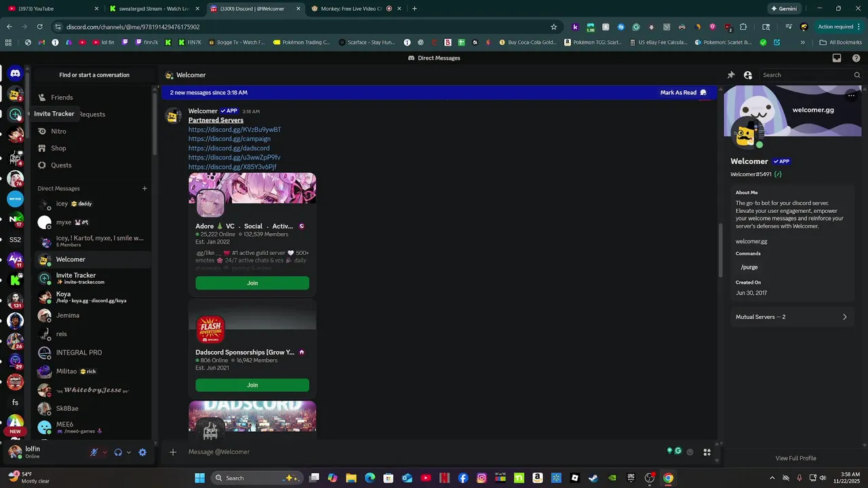This screenshot has width=868, height=488.
Task: Open Chrome from the taskbar
Action: 668,478
